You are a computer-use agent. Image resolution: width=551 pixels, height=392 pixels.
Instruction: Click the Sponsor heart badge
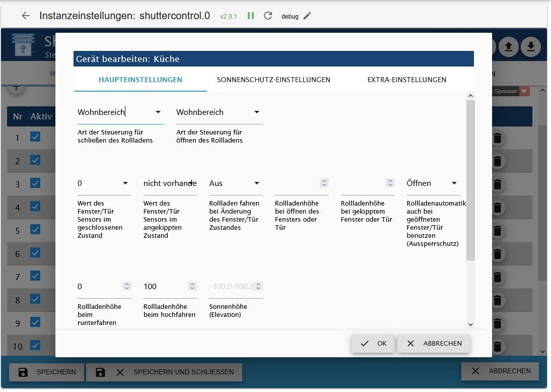pyautogui.click(x=524, y=91)
